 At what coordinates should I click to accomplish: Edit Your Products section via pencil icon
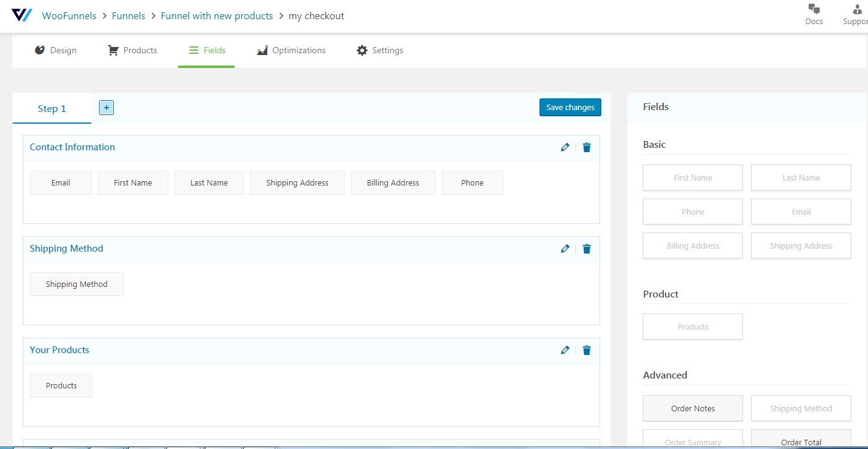coord(565,350)
